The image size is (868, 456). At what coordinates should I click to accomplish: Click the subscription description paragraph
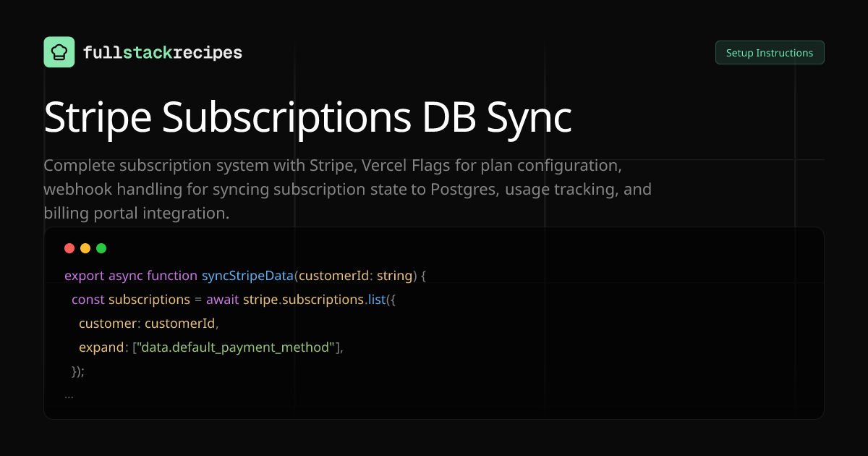pos(347,189)
